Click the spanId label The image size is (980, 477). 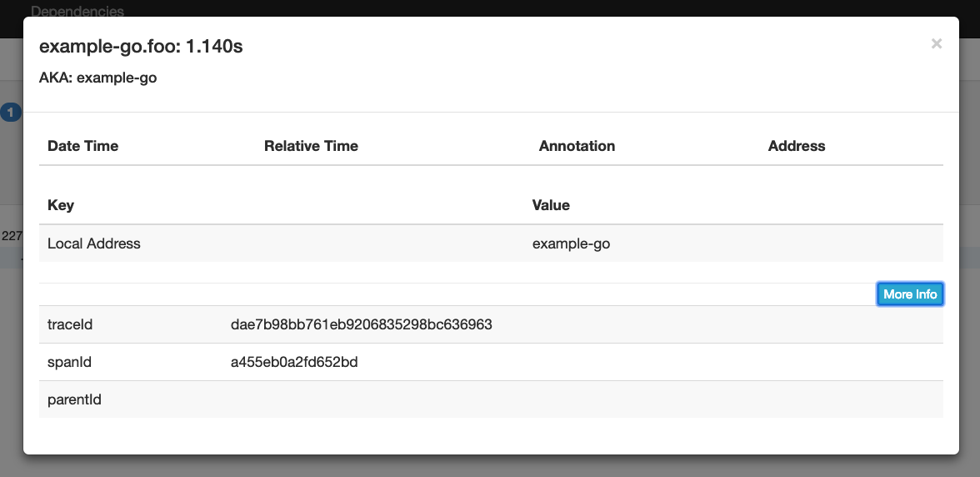click(69, 363)
